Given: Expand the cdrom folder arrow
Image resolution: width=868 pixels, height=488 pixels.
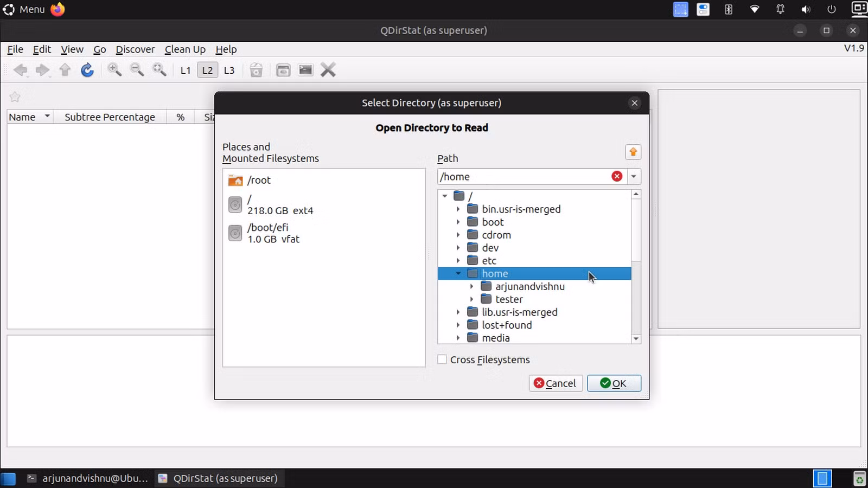Looking at the screenshot, I should click(458, 235).
